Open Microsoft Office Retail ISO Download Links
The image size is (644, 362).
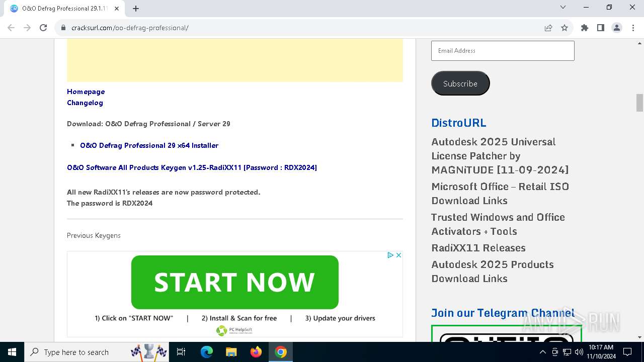(500, 194)
